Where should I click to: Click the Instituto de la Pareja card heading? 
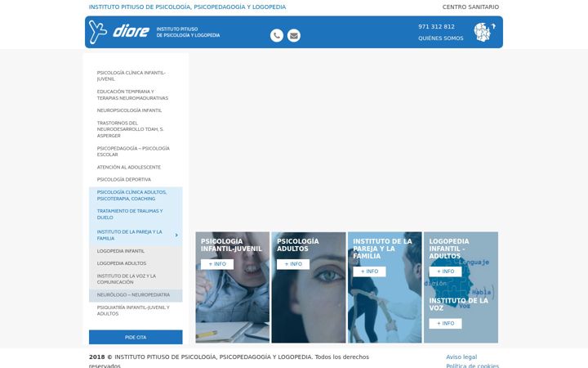[382, 249]
